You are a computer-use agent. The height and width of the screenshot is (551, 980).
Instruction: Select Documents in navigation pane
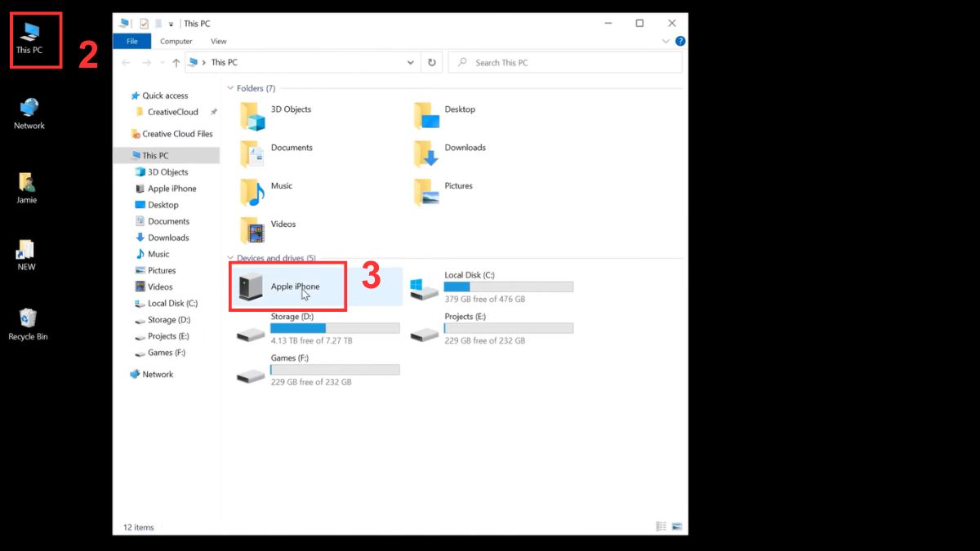(x=168, y=221)
